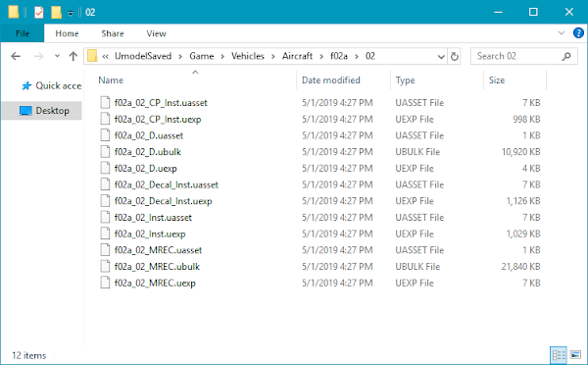Image resolution: width=588 pixels, height=365 pixels.
Task: Click the file icon of f02a_02_CP_Inst.uasset
Action: [105, 102]
